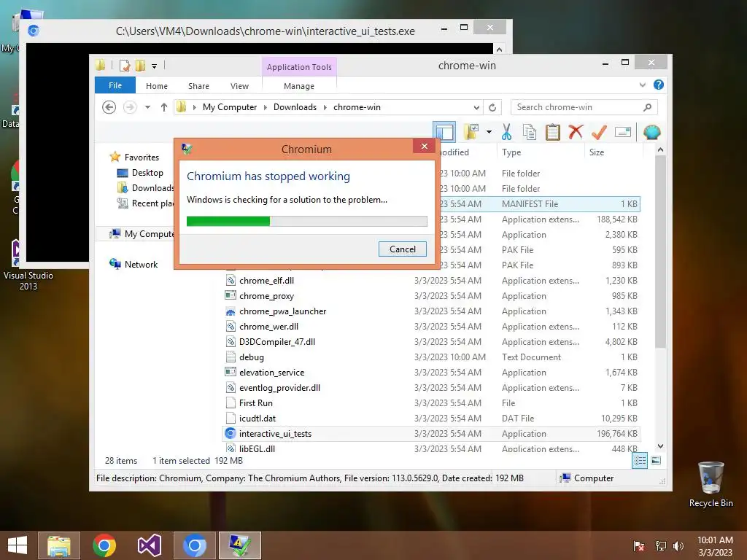
Task: Open Explorer help
Action: (659, 85)
